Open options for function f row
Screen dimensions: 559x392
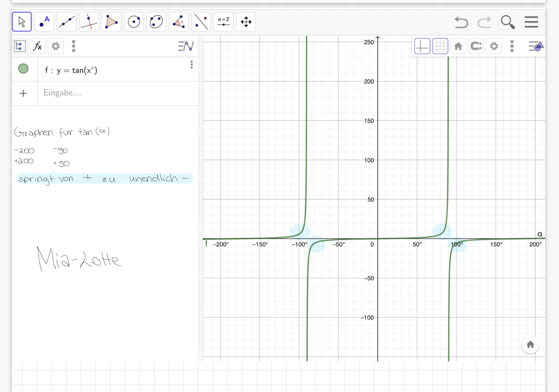(192, 65)
